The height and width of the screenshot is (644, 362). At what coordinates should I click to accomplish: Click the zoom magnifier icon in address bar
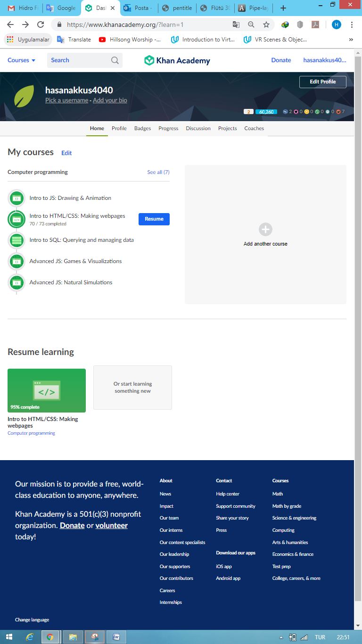(x=251, y=25)
